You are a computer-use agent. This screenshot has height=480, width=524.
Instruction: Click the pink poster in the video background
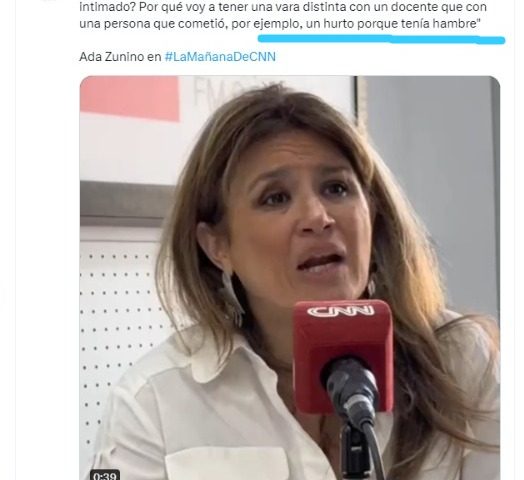tap(130, 98)
